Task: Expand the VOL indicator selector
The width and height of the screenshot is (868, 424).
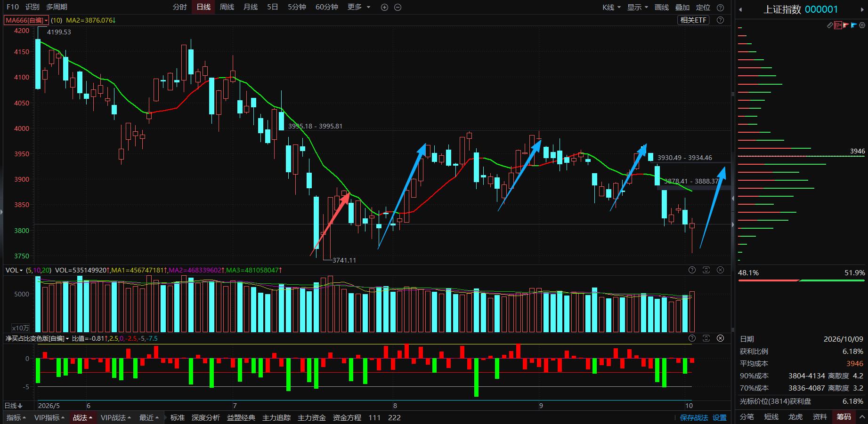Action: click(x=14, y=270)
